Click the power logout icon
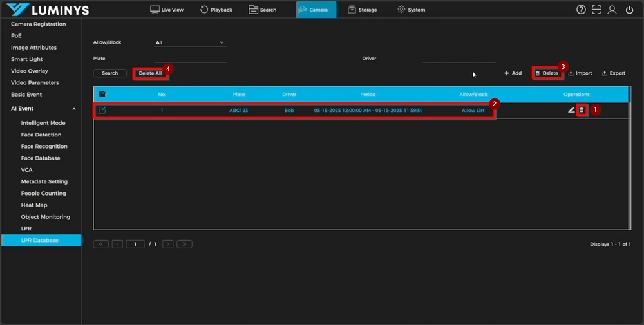This screenshot has height=325, width=644. tap(629, 10)
